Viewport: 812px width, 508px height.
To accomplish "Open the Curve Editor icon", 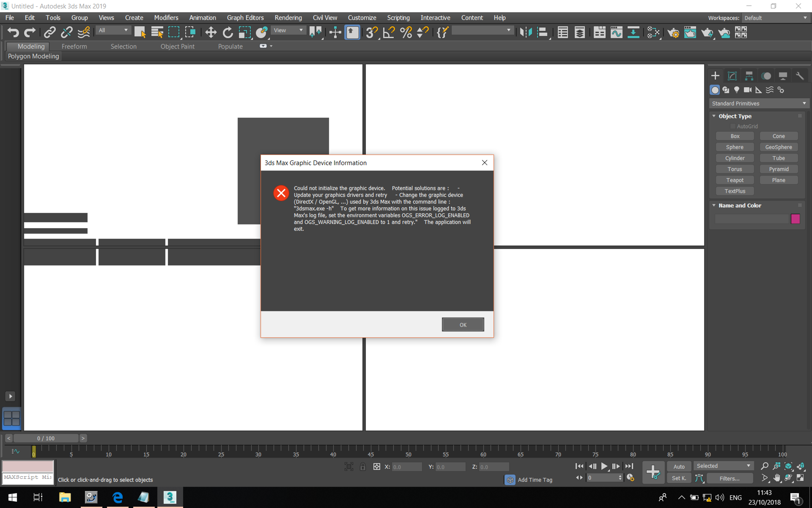I will click(616, 32).
